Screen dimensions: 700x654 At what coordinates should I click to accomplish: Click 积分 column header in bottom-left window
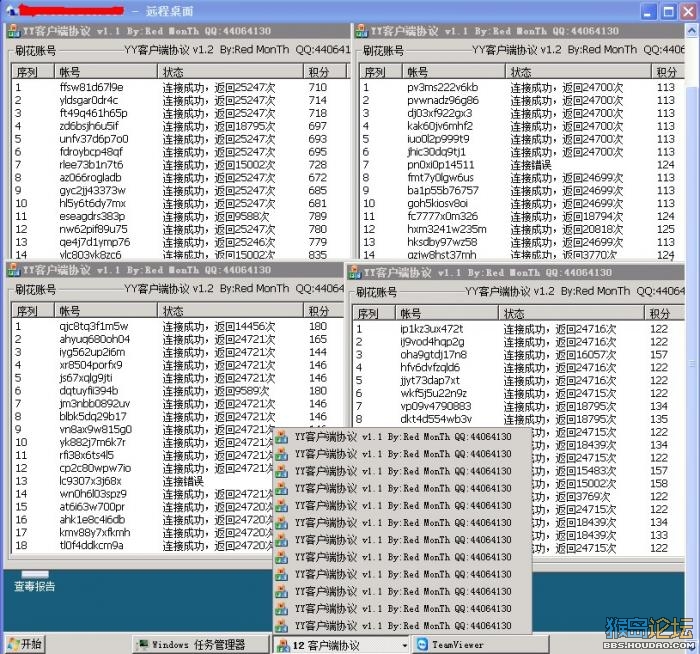[x=323, y=311]
